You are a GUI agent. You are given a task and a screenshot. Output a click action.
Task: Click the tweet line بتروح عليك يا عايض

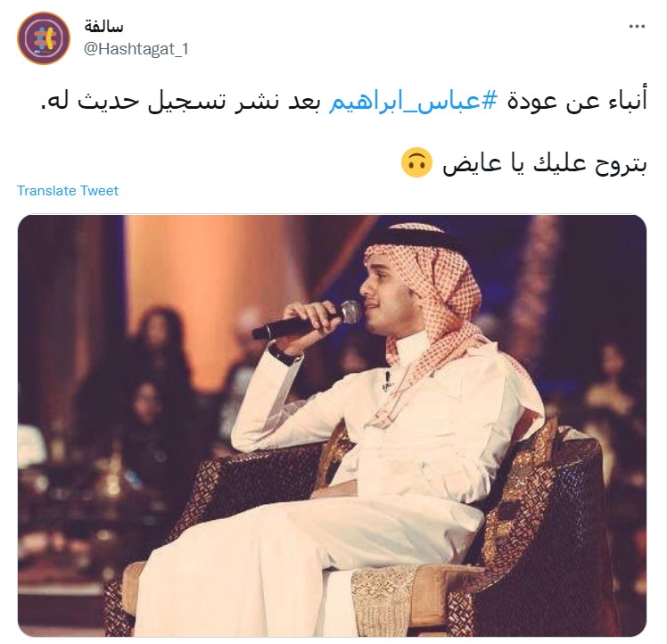click(545, 163)
